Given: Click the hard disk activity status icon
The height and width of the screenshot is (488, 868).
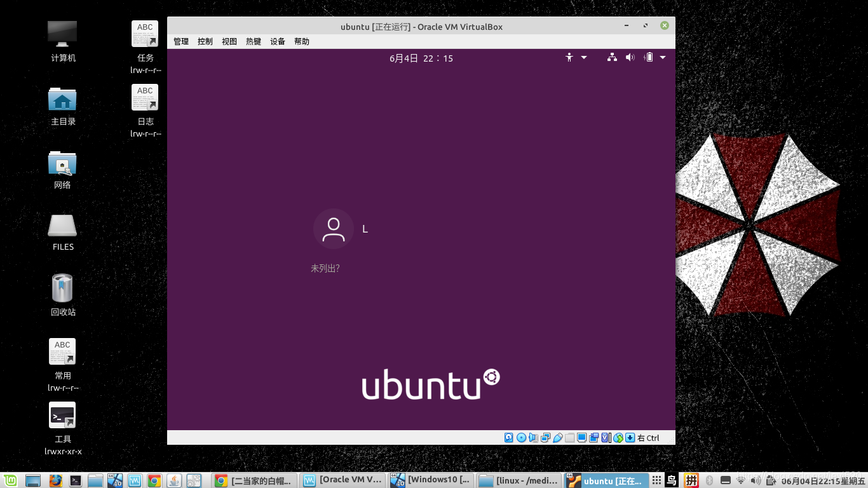Looking at the screenshot, I should tap(509, 438).
